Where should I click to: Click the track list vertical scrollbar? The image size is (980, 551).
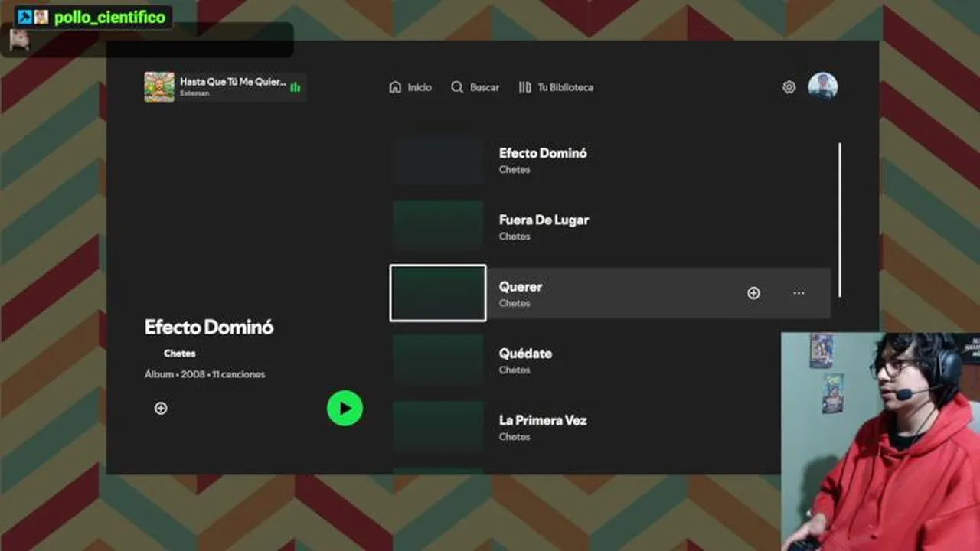[840, 220]
